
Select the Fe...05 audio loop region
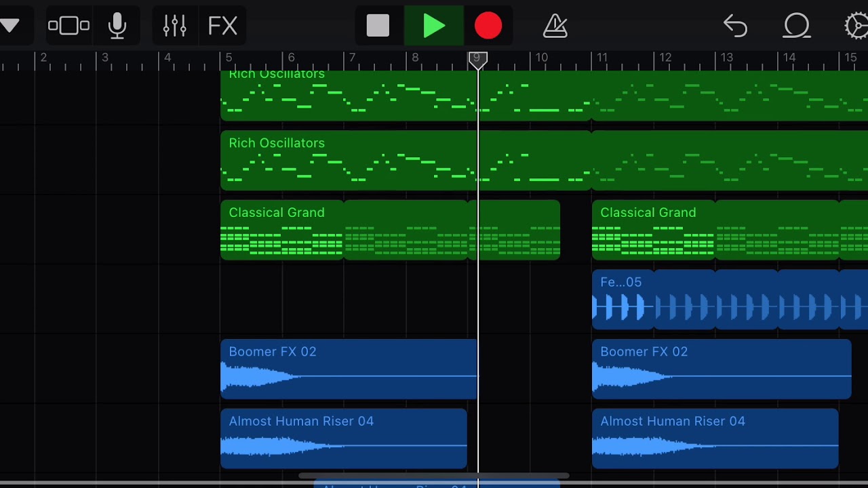[x=623, y=300]
